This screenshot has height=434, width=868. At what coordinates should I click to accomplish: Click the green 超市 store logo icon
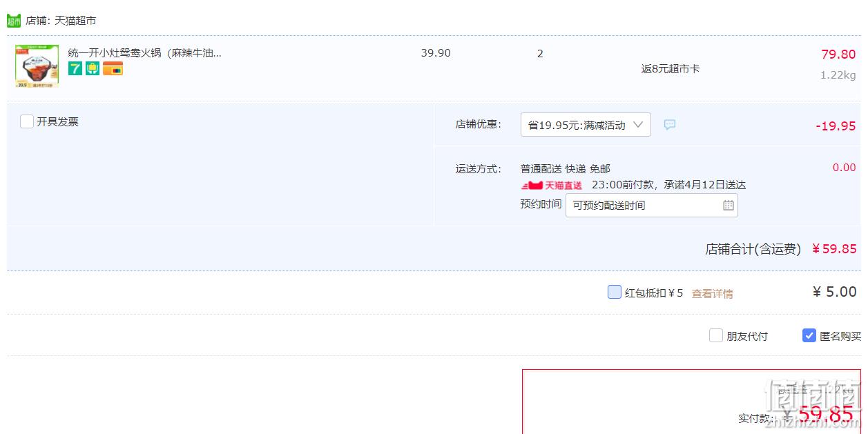14,21
